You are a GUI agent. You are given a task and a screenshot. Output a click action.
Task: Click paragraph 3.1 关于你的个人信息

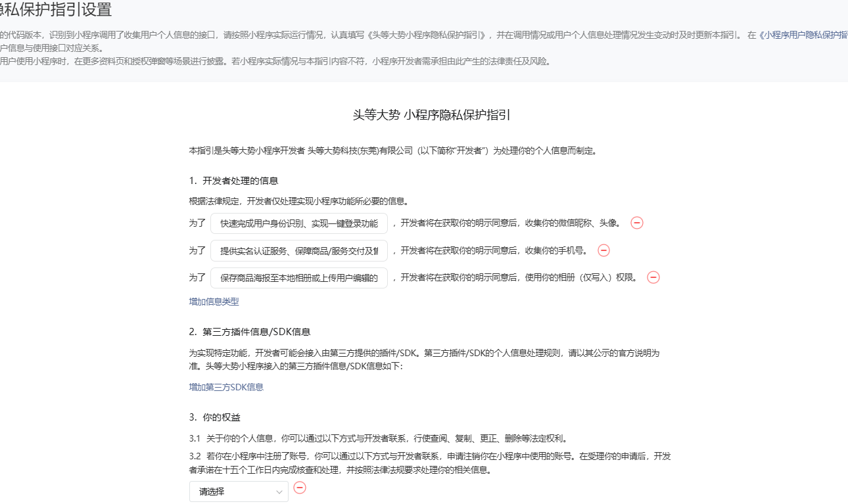click(x=378, y=438)
